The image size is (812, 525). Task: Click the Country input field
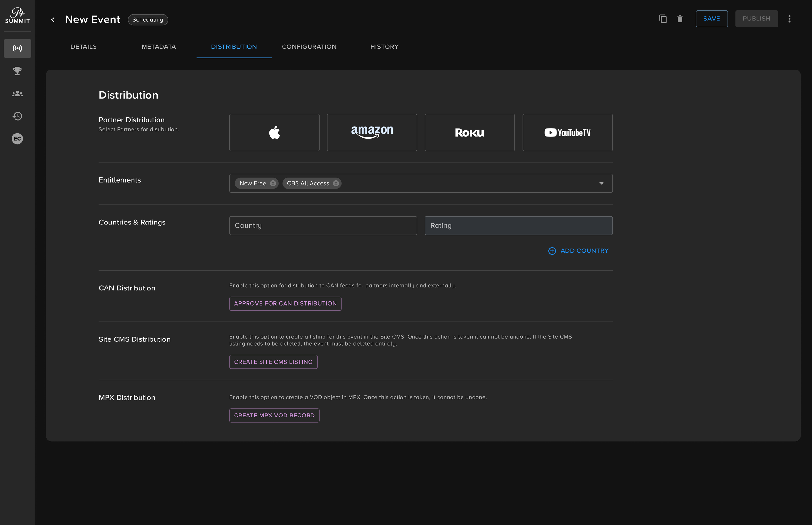(x=323, y=226)
